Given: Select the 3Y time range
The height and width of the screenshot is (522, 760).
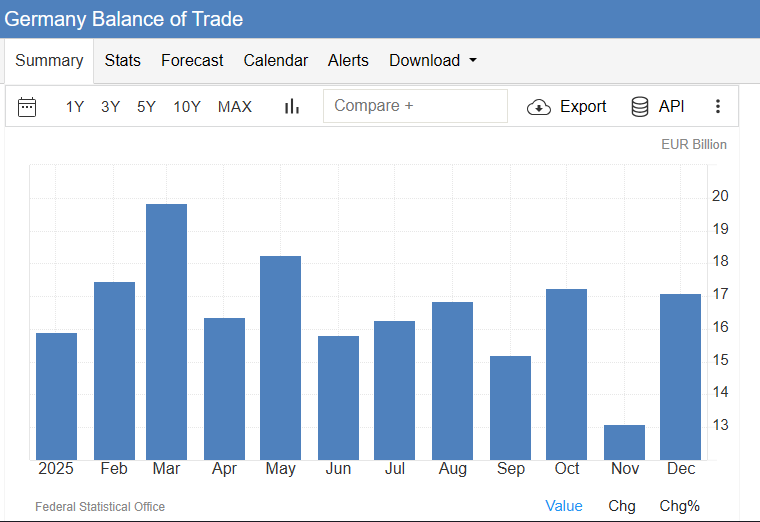Looking at the screenshot, I should 110,107.
